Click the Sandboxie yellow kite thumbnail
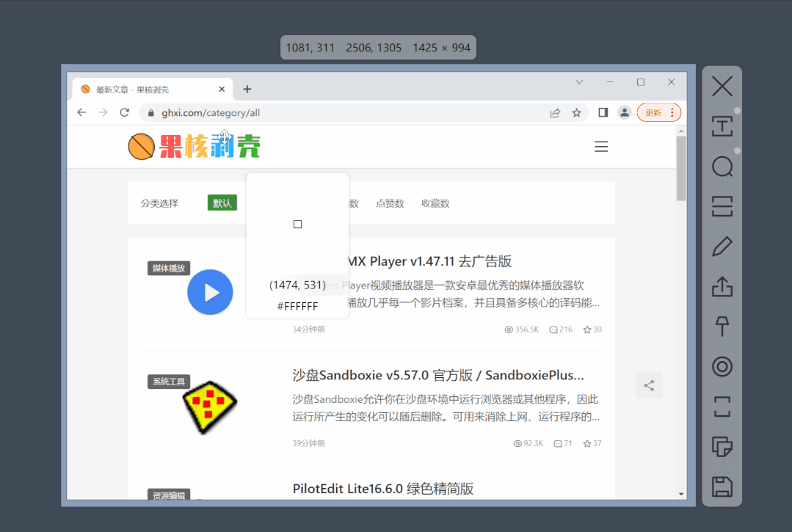 click(x=210, y=407)
